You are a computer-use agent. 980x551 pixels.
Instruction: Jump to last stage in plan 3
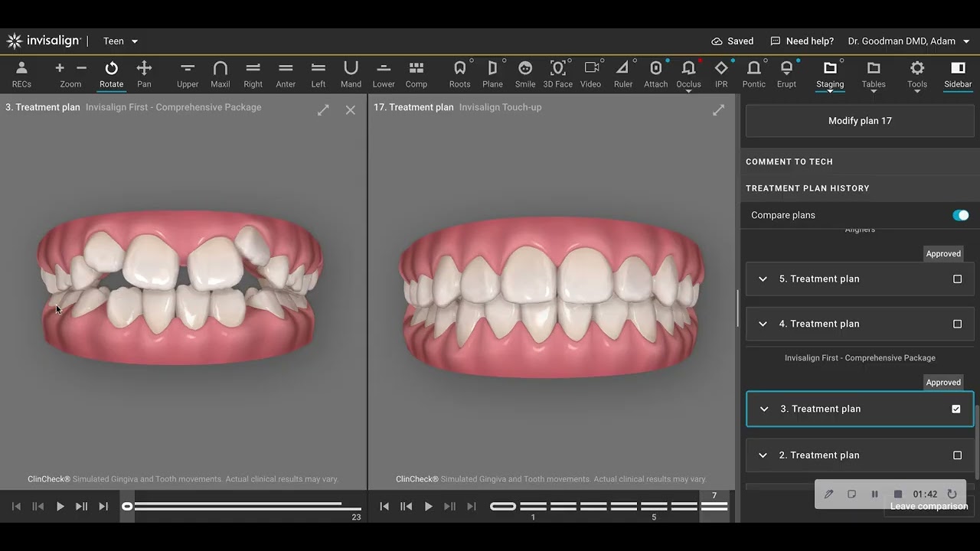click(x=103, y=507)
